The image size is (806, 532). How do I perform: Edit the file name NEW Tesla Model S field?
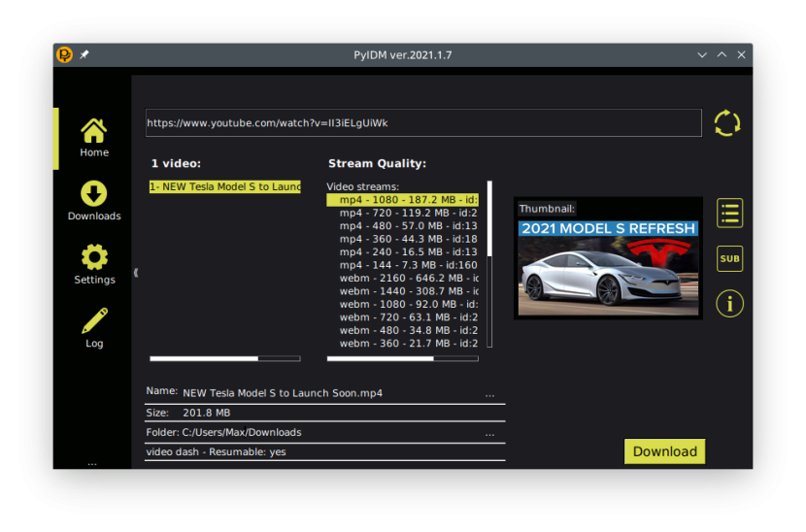click(x=330, y=393)
